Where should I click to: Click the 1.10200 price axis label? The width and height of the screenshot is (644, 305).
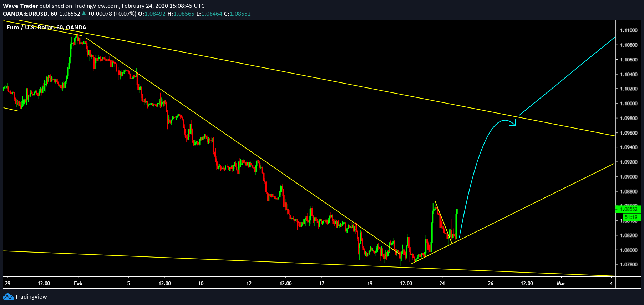[x=629, y=89]
